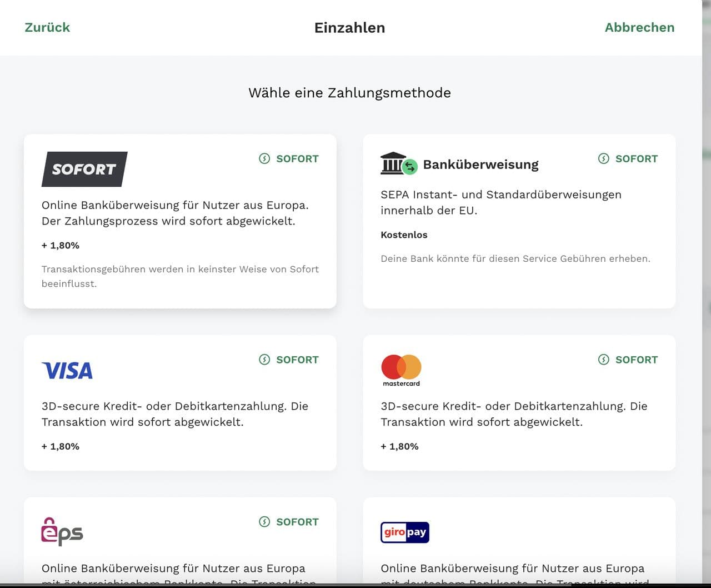
Task: Click the Einzahlen page title
Action: click(x=349, y=28)
